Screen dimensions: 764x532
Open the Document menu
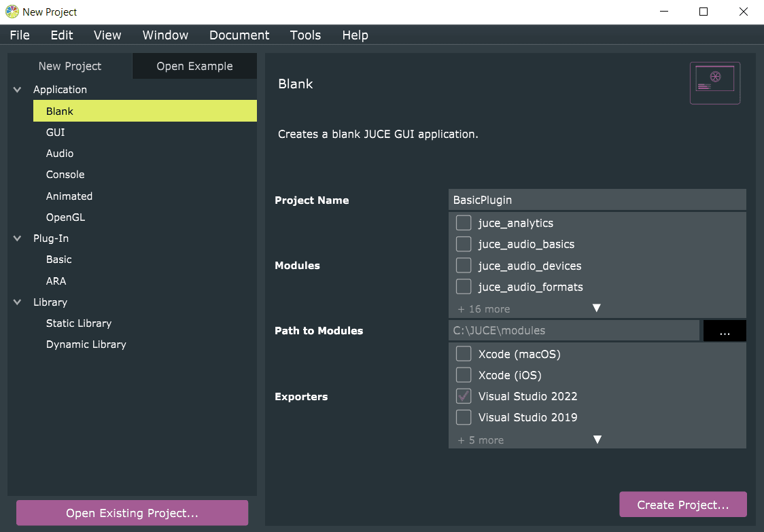coord(239,35)
